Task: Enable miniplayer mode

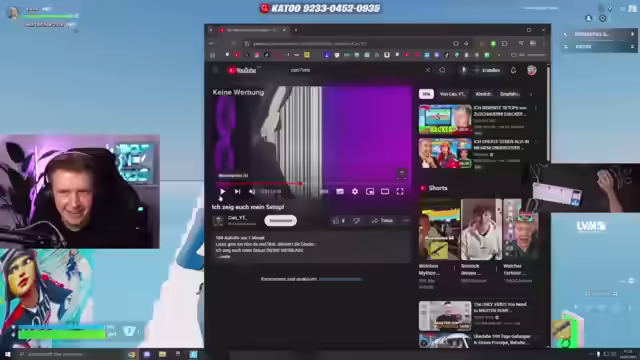Action: (370, 191)
